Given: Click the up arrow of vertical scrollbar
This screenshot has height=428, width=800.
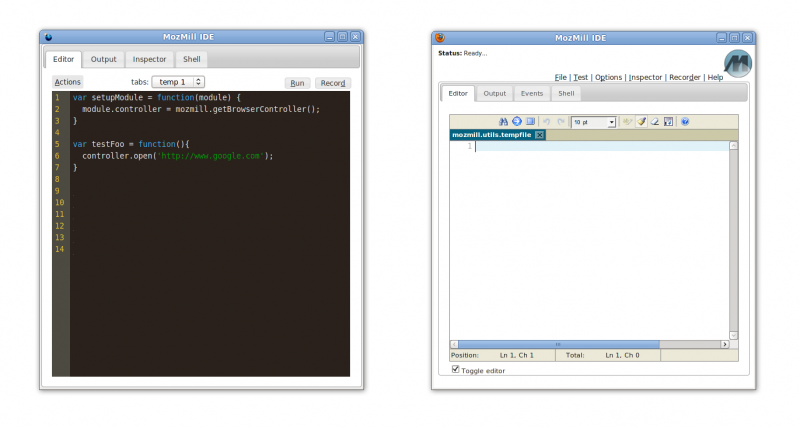Looking at the screenshot, I should point(733,146).
